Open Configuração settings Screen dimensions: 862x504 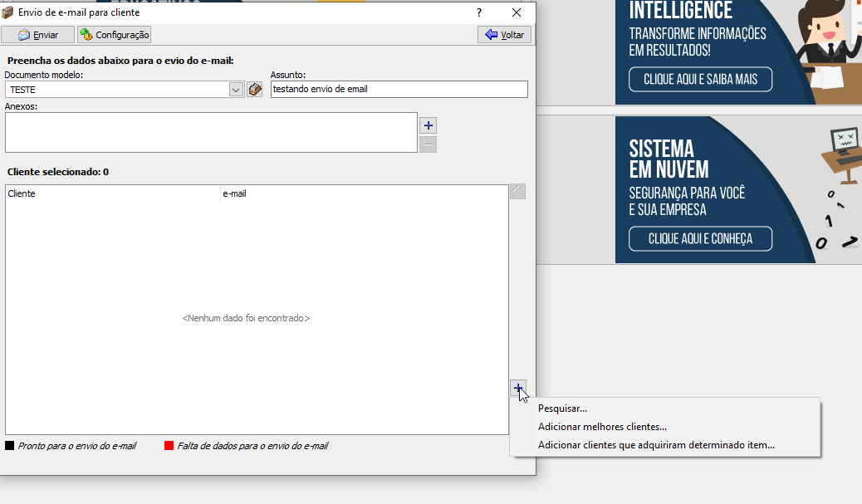click(x=114, y=35)
